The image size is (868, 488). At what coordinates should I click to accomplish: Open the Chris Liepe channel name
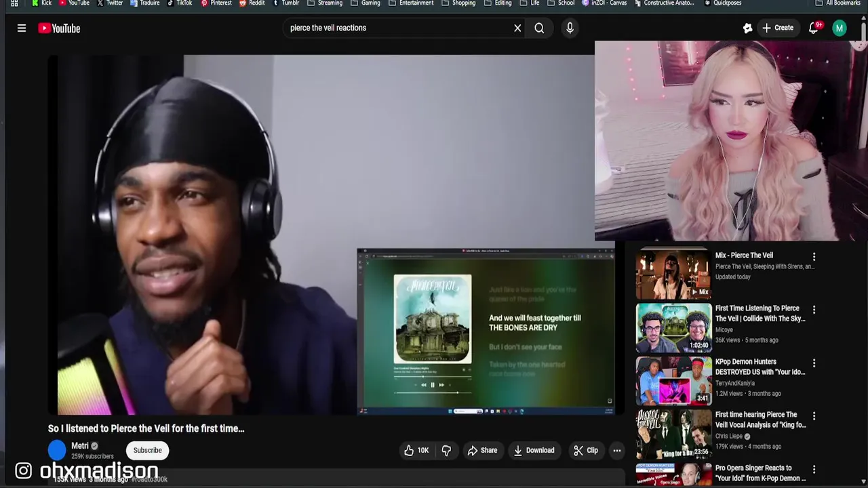729,436
